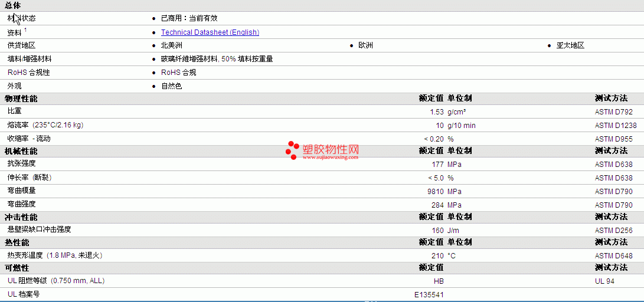644x302 pixels.
Task: Click the footnote 1 superscript beside 资料
Action: [x=25, y=29]
